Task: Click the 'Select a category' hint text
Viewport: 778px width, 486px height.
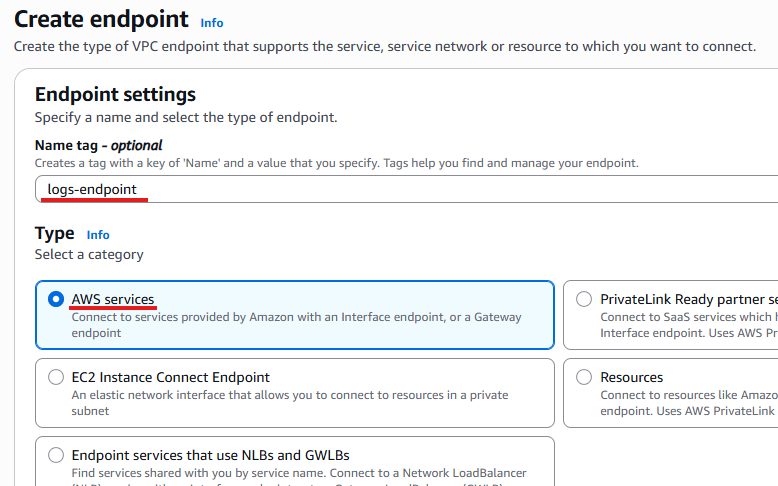Action: pyautogui.click(x=89, y=255)
